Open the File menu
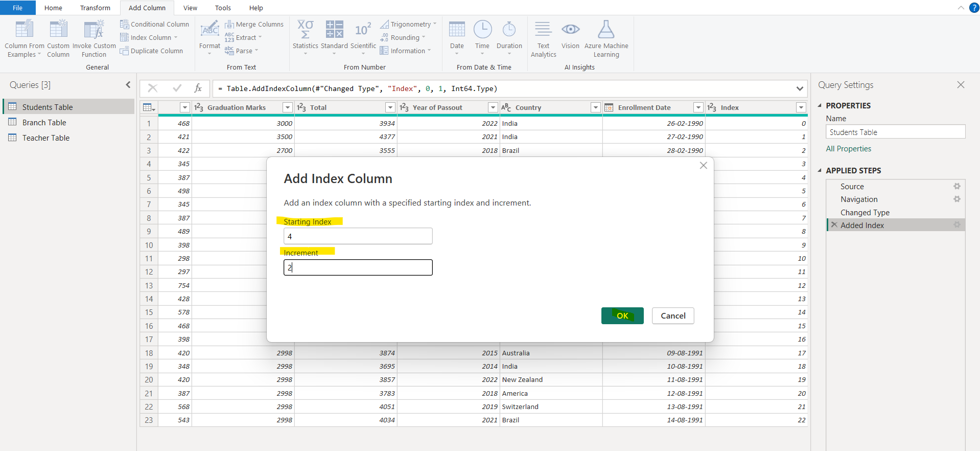This screenshot has width=980, height=451. pyautogui.click(x=17, y=8)
